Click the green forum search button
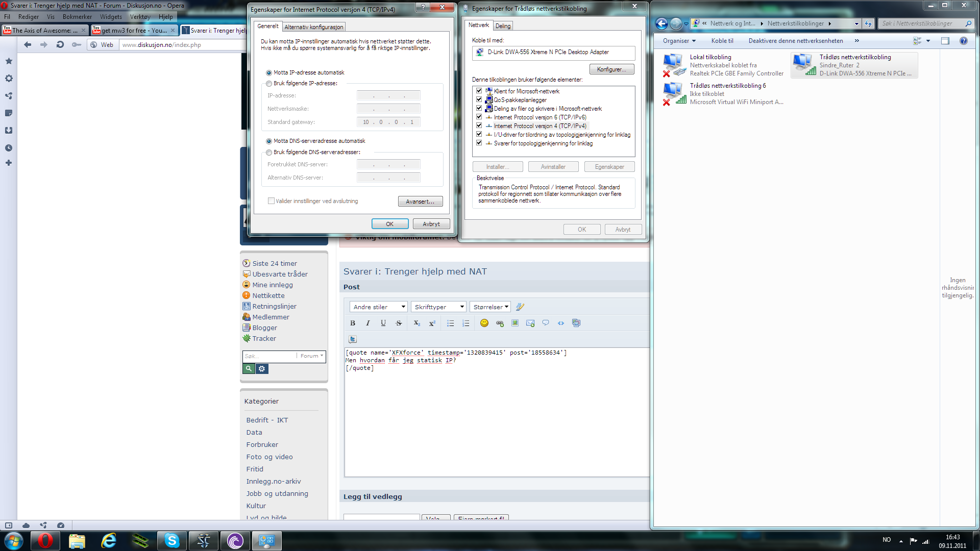 [x=249, y=368]
